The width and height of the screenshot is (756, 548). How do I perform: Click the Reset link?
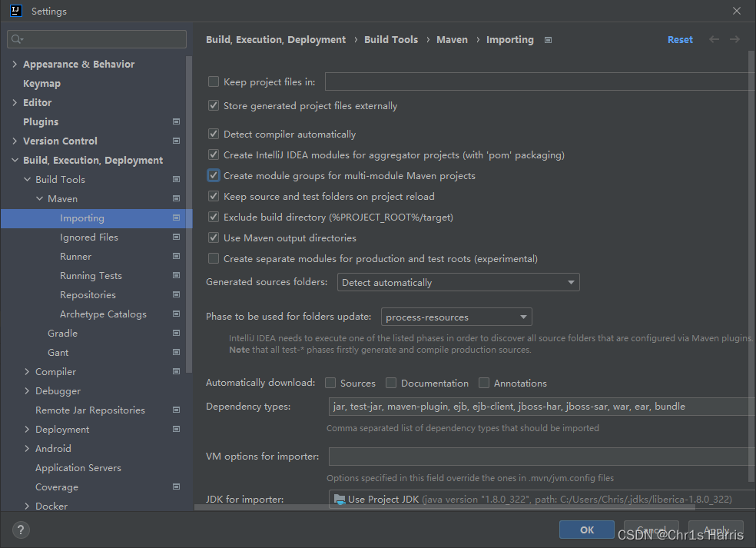(x=680, y=39)
